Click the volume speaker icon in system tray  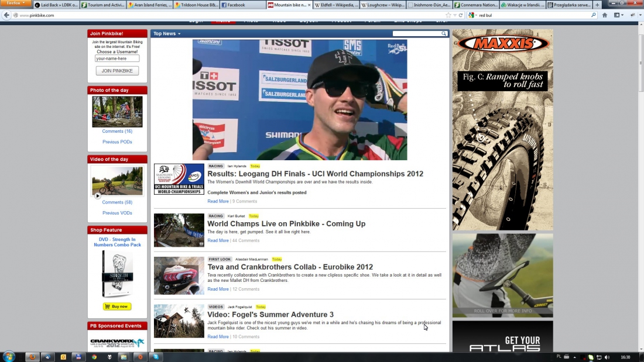[607, 357]
